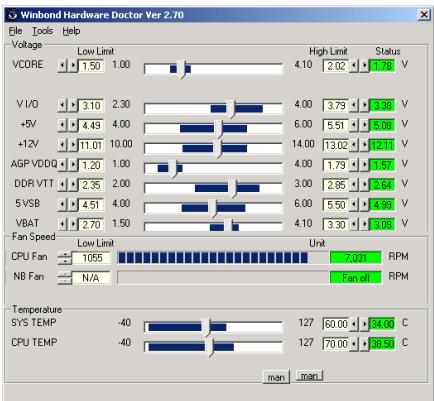434x401 pixels.
Task: Decrease CPU TEMP high limit with left arrow
Action: (x=354, y=343)
